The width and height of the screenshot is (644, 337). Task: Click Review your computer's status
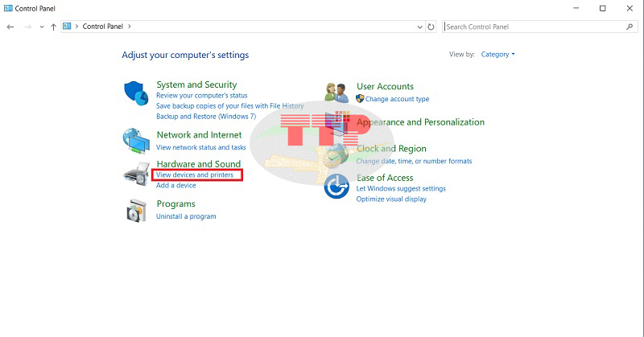[x=202, y=95]
